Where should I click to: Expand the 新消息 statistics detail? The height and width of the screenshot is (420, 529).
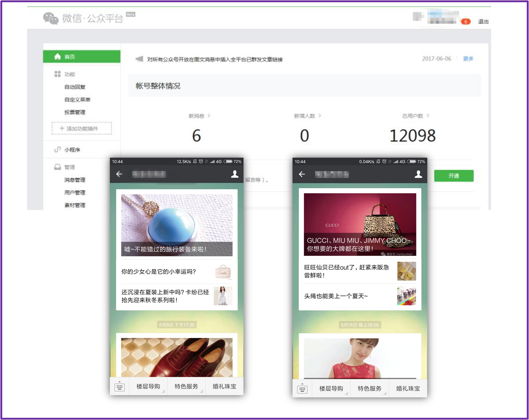(x=200, y=116)
